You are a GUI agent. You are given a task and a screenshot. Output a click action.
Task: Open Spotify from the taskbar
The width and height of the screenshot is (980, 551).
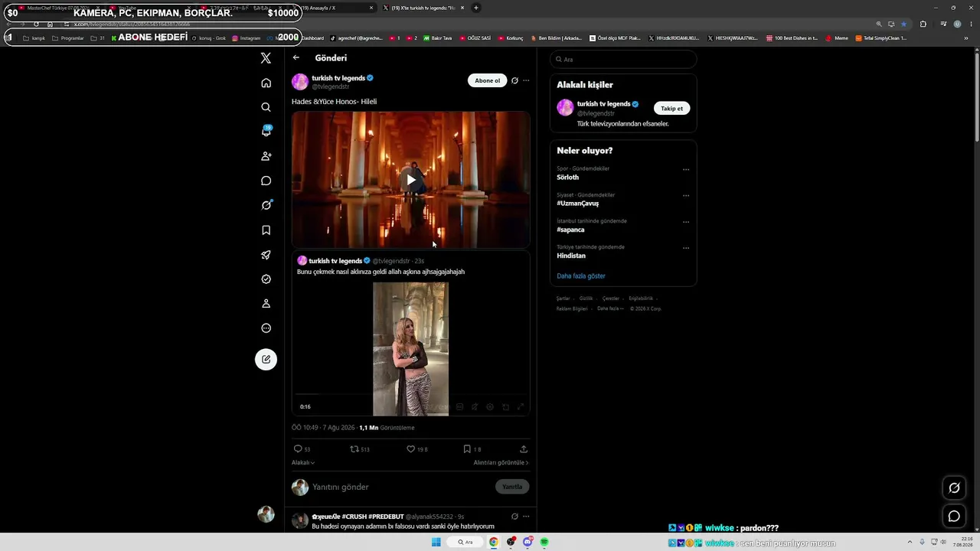544,542
